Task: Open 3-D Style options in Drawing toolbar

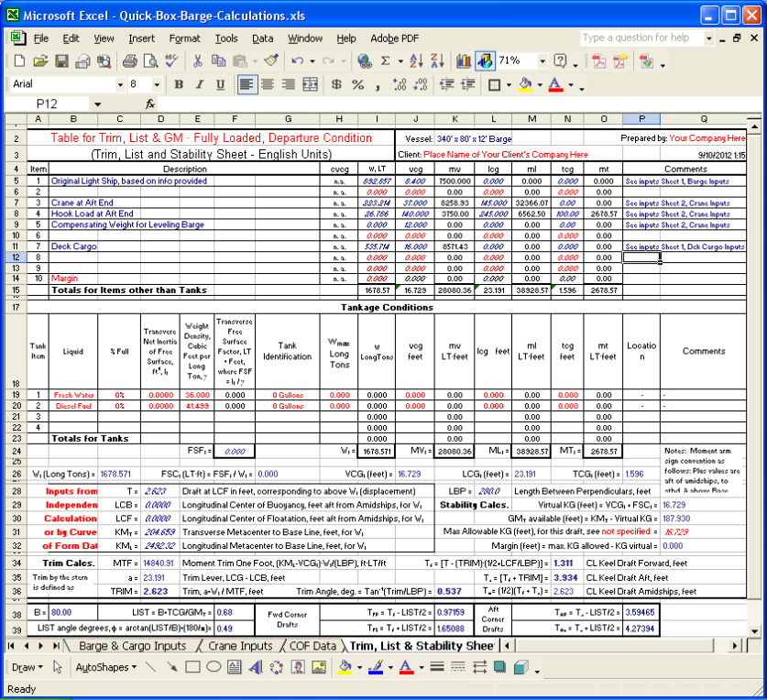Action: [520, 667]
